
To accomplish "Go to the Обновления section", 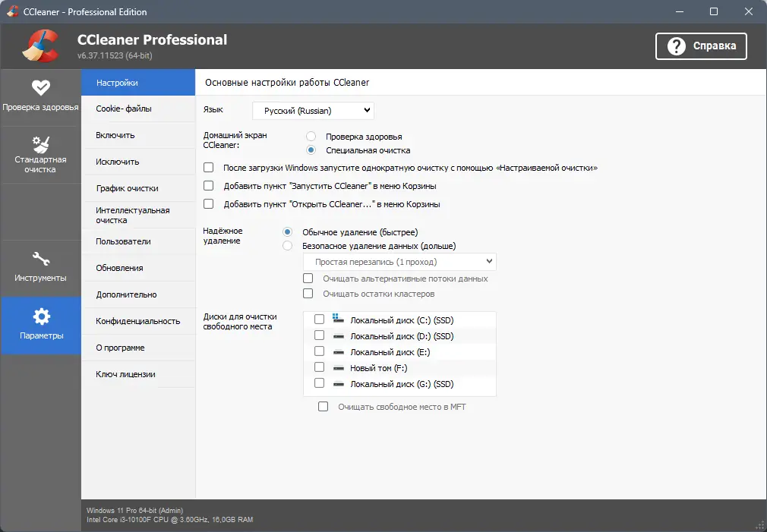I will tap(119, 268).
